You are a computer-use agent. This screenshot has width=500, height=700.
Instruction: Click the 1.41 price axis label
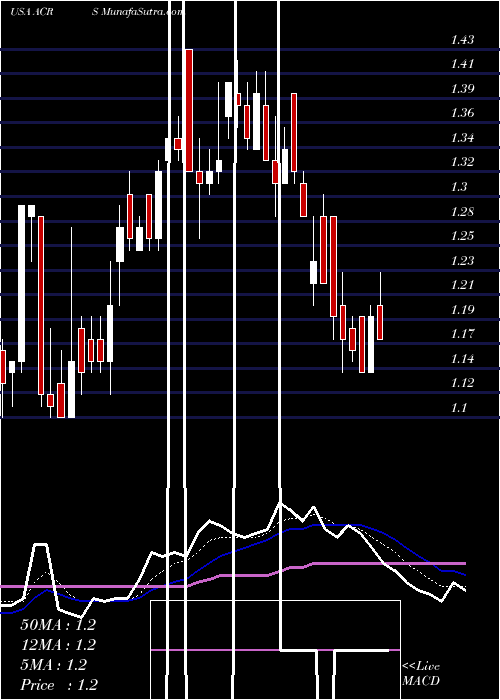tap(462, 64)
